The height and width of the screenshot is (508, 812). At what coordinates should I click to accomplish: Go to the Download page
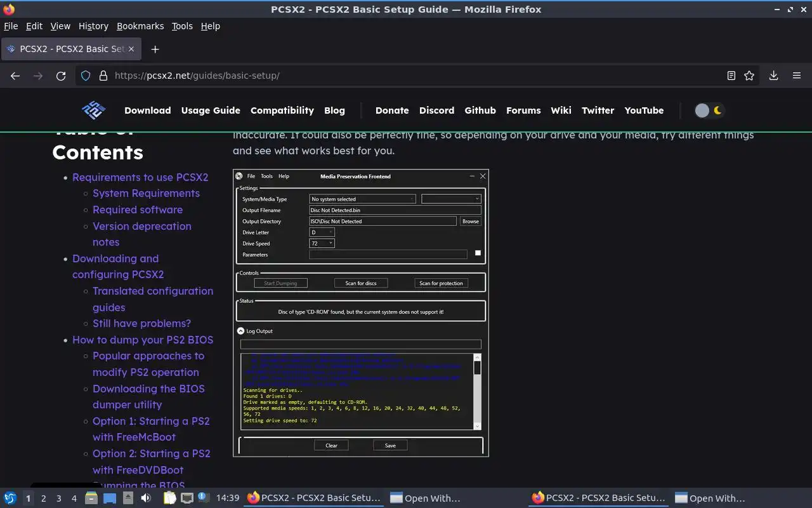[x=148, y=110]
